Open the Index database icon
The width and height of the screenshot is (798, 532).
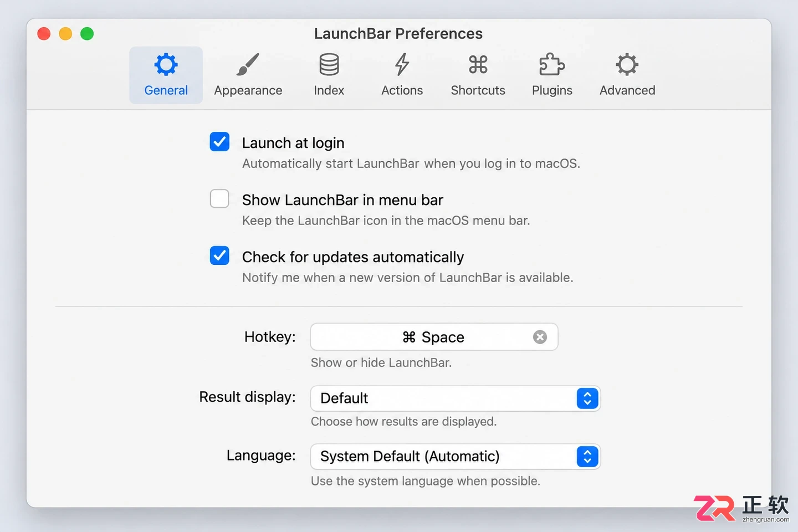329,65
